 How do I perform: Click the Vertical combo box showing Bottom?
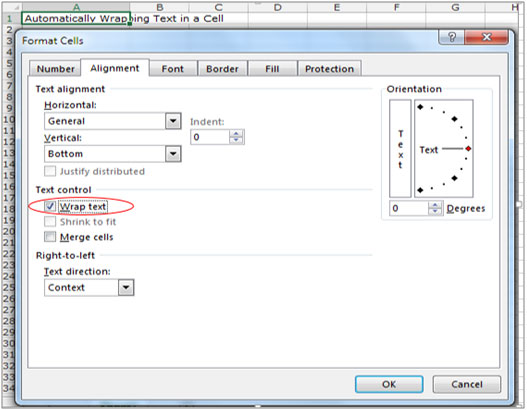click(x=113, y=154)
